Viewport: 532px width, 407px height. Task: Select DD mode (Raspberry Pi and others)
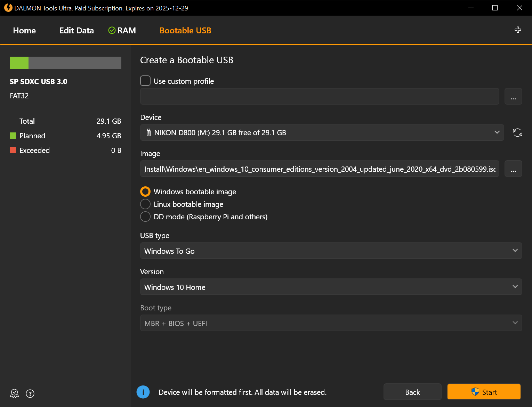pos(145,217)
